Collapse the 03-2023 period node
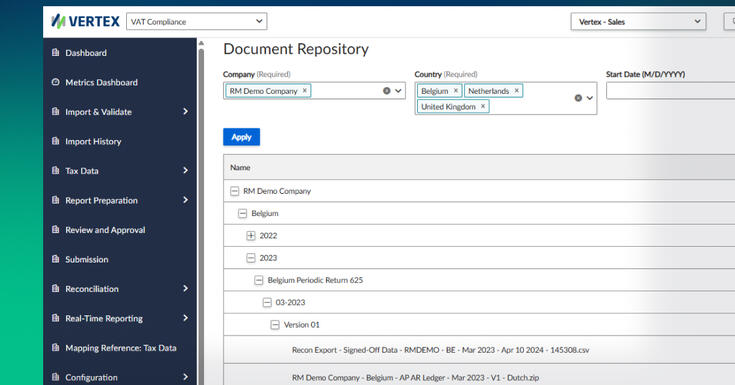Viewport: 735px width, 385px height. click(x=267, y=302)
